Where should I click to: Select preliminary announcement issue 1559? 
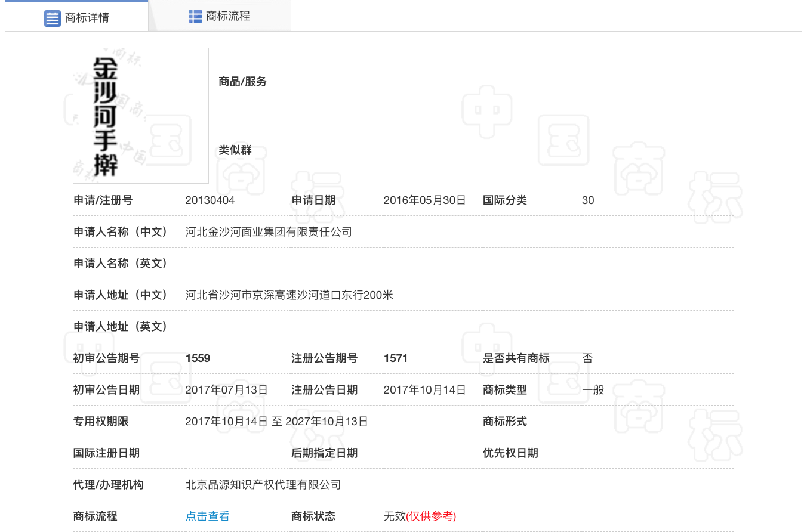198,358
